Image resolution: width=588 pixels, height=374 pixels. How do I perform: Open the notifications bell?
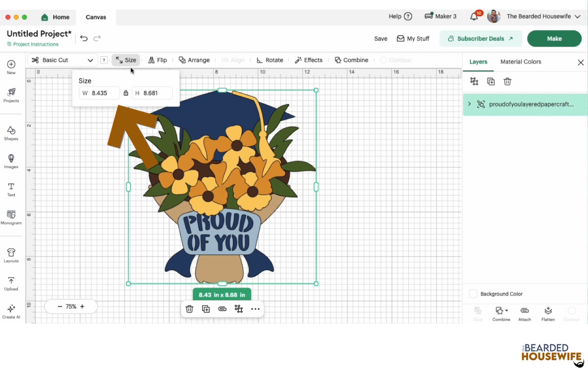[474, 16]
